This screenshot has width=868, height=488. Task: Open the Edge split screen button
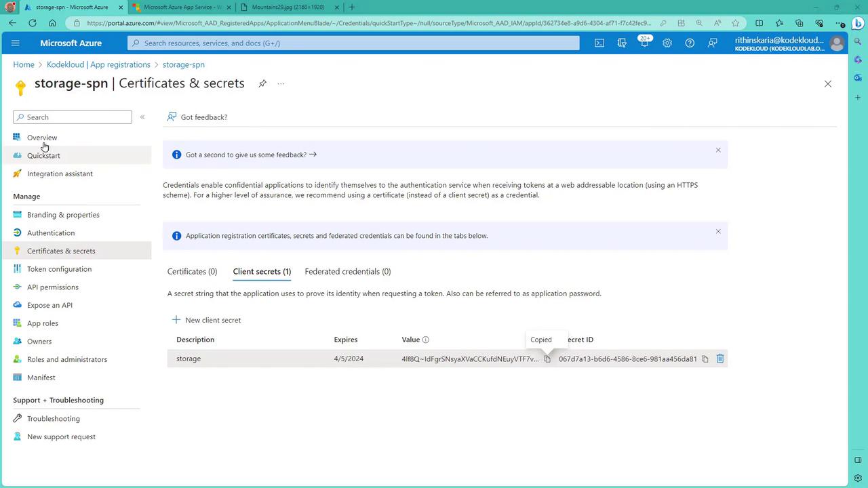tap(759, 23)
